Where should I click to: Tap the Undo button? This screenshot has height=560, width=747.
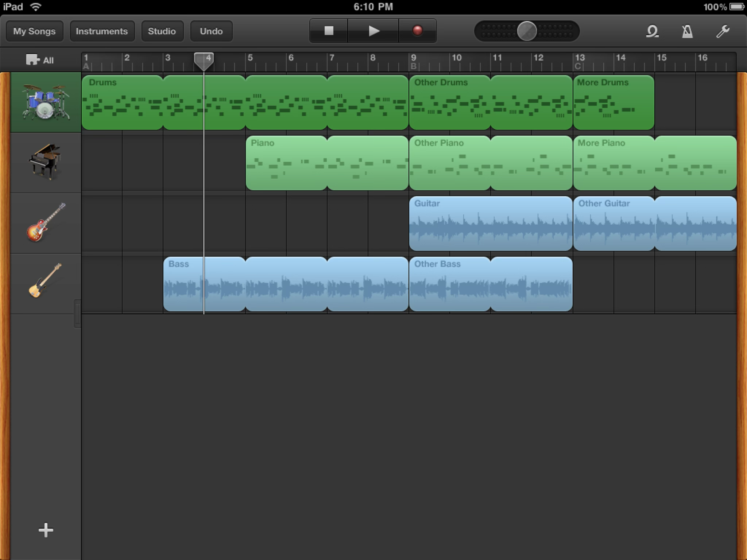click(211, 31)
